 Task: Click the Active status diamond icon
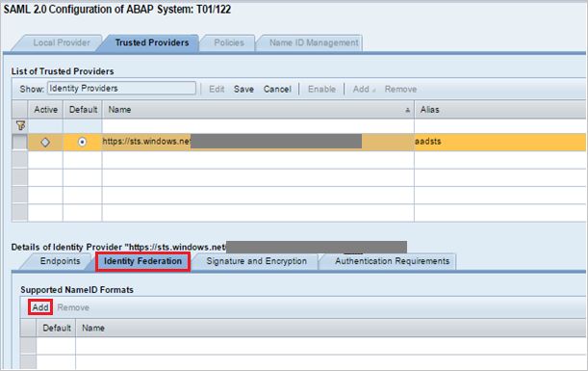(45, 143)
